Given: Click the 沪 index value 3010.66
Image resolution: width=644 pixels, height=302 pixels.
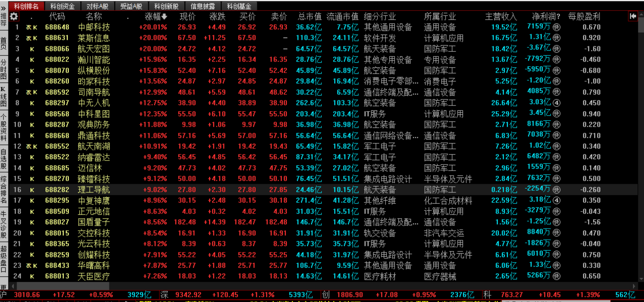Looking at the screenshot, I should pos(27,295).
